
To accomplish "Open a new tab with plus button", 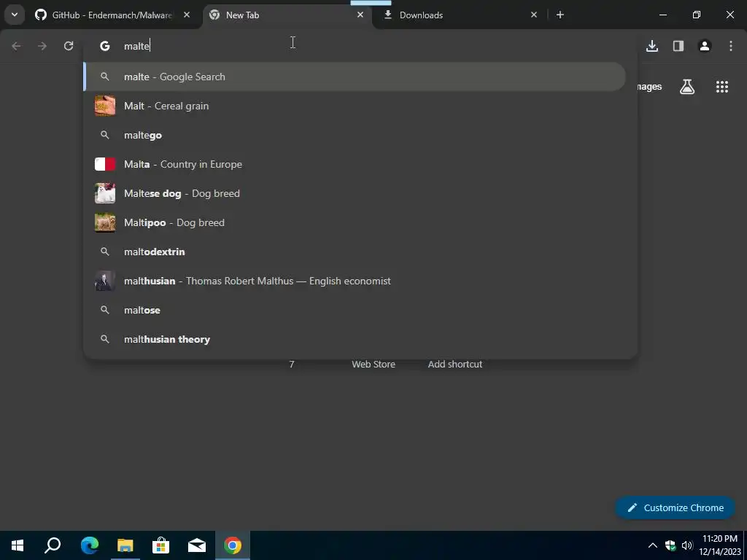I will click(x=560, y=15).
